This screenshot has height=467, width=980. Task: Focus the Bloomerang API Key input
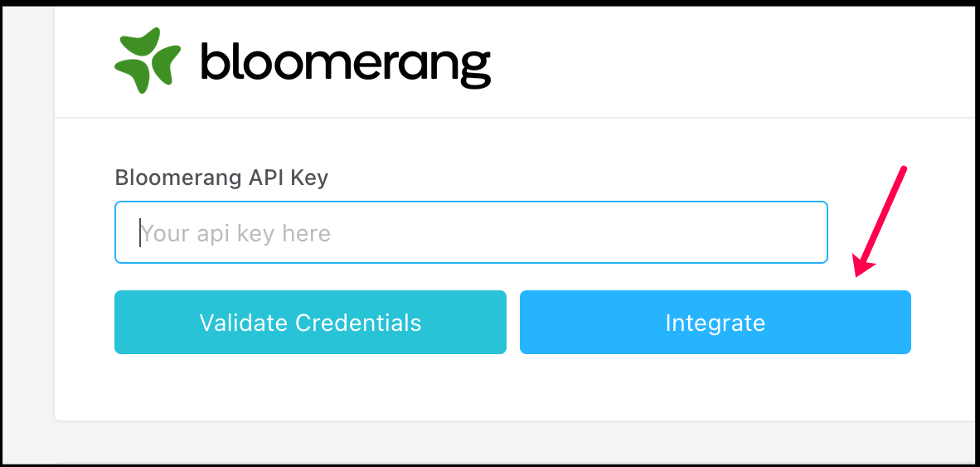(x=471, y=233)
